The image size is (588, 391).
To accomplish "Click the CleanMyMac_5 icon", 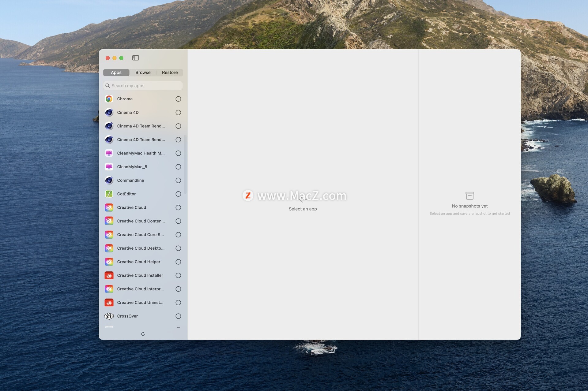I will click(109, 167).
